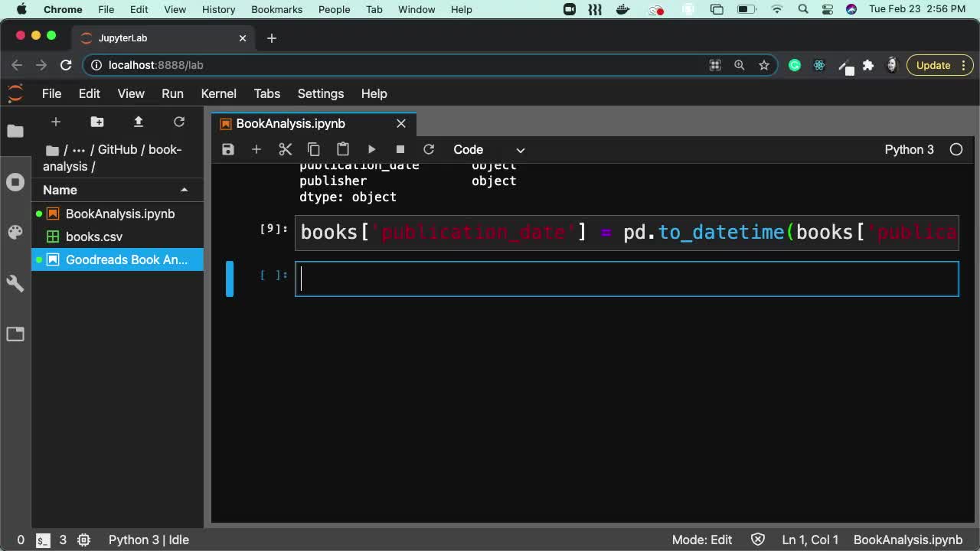Click inside the empty code cell
The height and width of the screenshot is (551, 980).
536,279
